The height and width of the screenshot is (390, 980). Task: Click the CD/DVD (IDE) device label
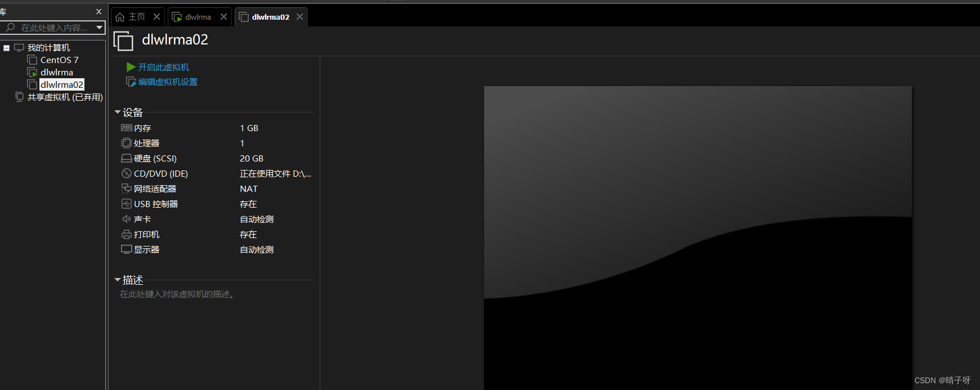pyautogui.click(x=161, y=173)
